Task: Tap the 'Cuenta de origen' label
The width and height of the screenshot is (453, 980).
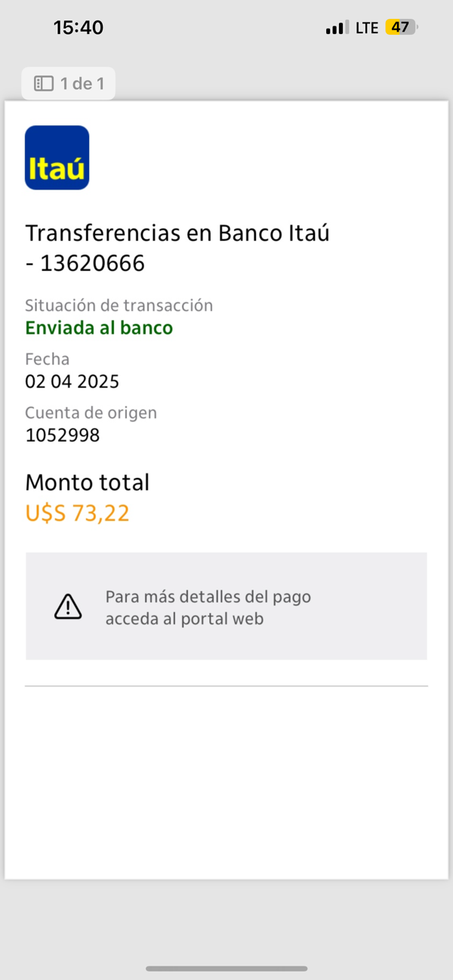Action: (x=91, y=413)
